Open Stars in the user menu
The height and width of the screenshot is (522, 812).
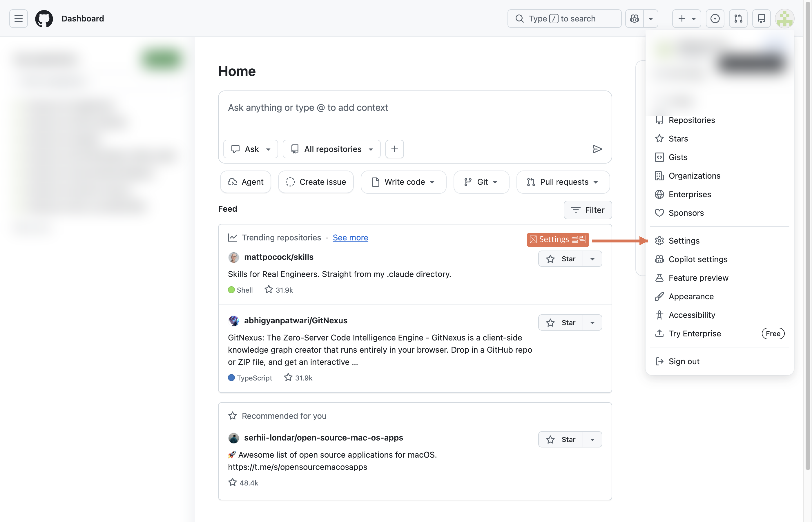point(720,139)
